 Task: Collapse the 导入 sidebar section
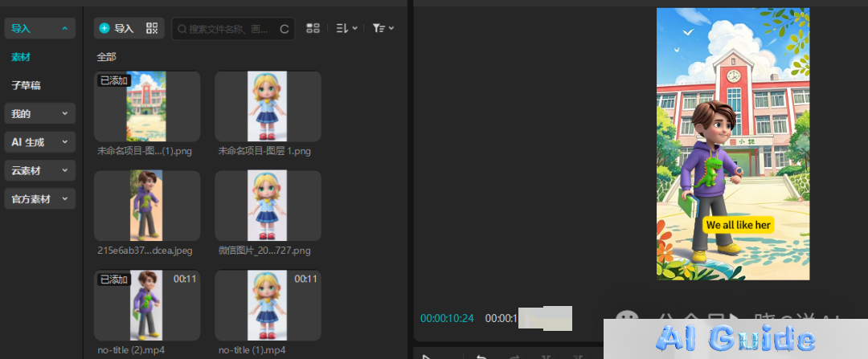pyautogui.click(x=39, y=28)
